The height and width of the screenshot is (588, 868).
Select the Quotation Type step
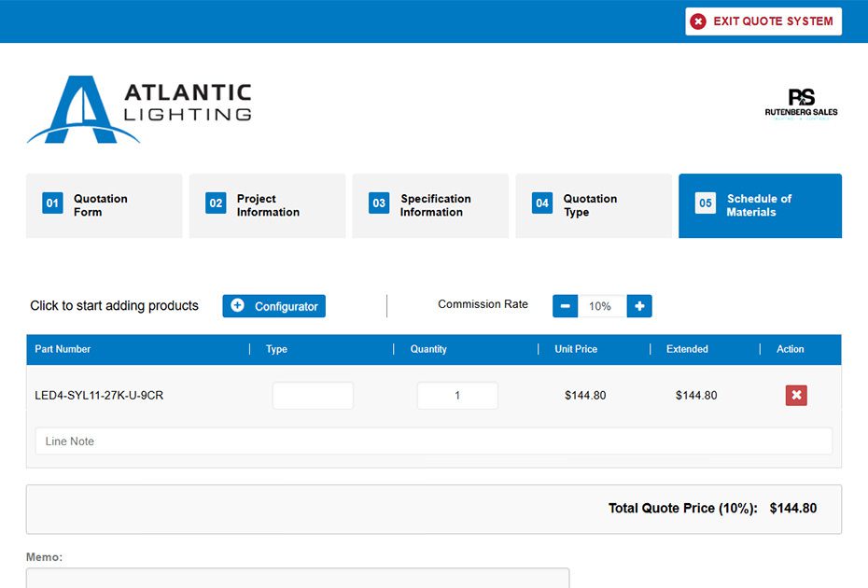pos(593,205)
